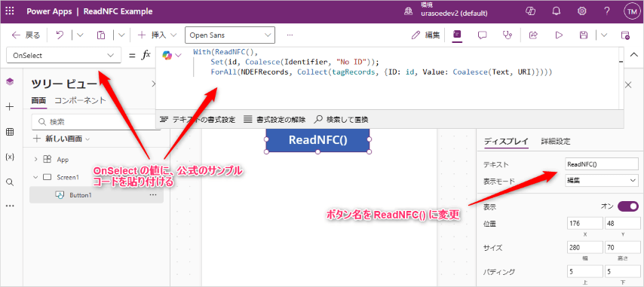Screen dimensions: 644x287
Task: Open tree view layers sidebar icon
Action: click(x=11, y=81)
